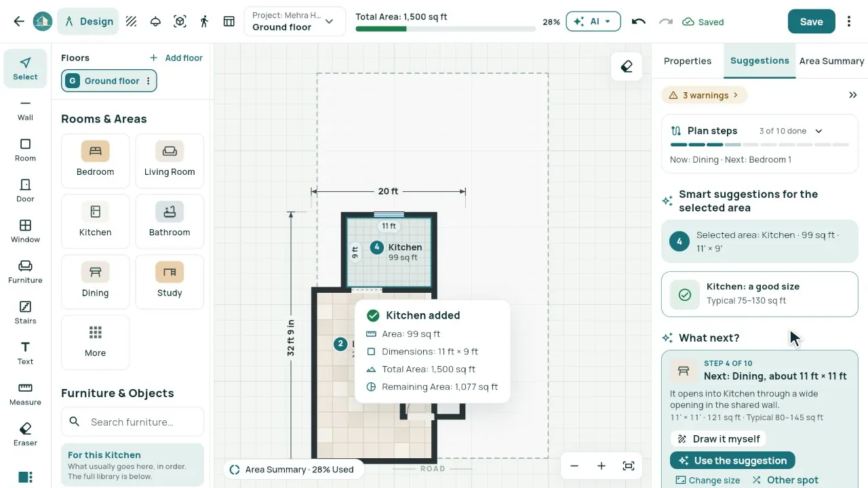Click Add floor
868x488 pixels.
tap(176, 58)
